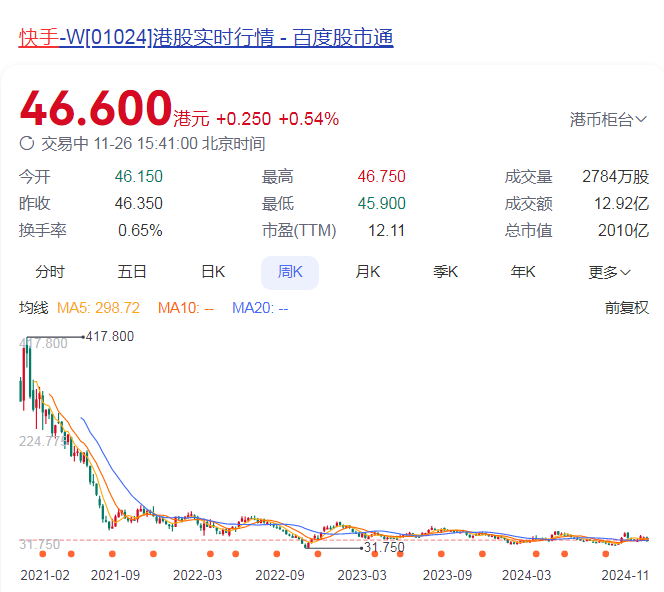Click the 最低 value 45.900
The image size is (664, 592).
tap(382, 204)
